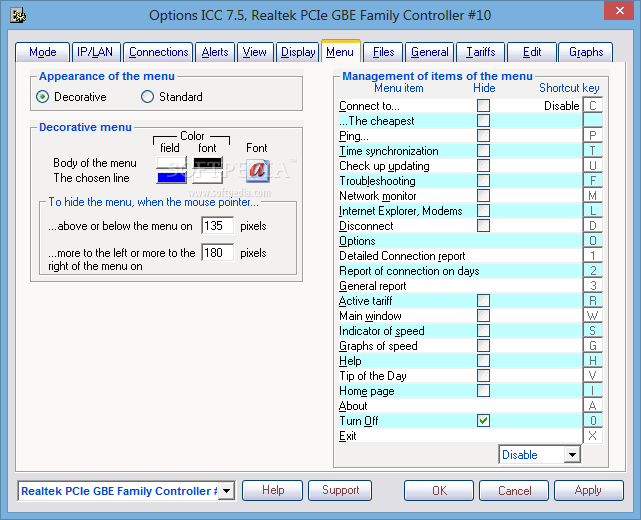Click shortcut key box C for Connect to
Image resolution: width=641 pixels, height=520 pixels.
coord(592,105)
